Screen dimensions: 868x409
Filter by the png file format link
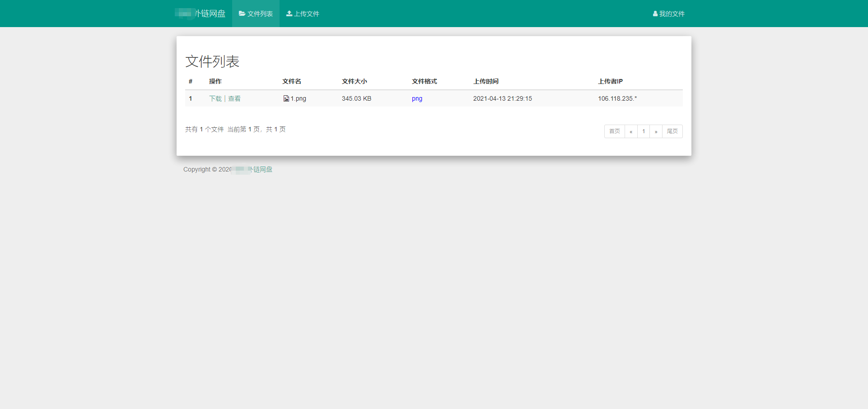pos(417,98)
